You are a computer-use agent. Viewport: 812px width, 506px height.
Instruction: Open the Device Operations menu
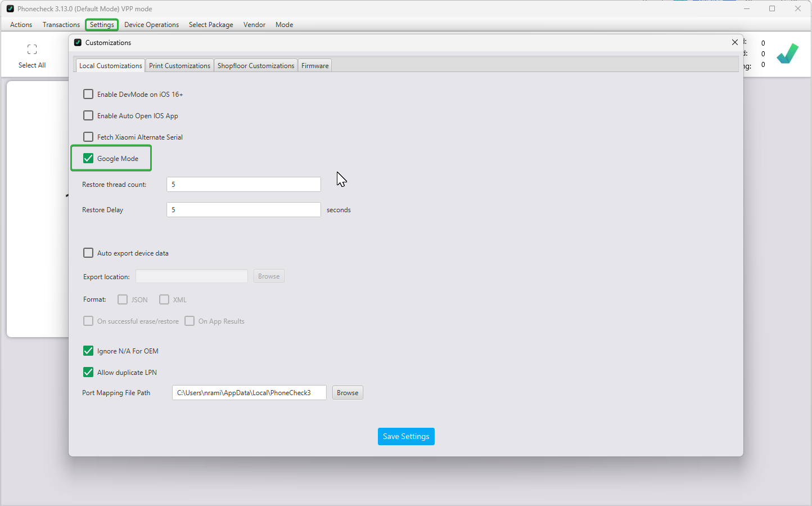click(x=151, y=25)
